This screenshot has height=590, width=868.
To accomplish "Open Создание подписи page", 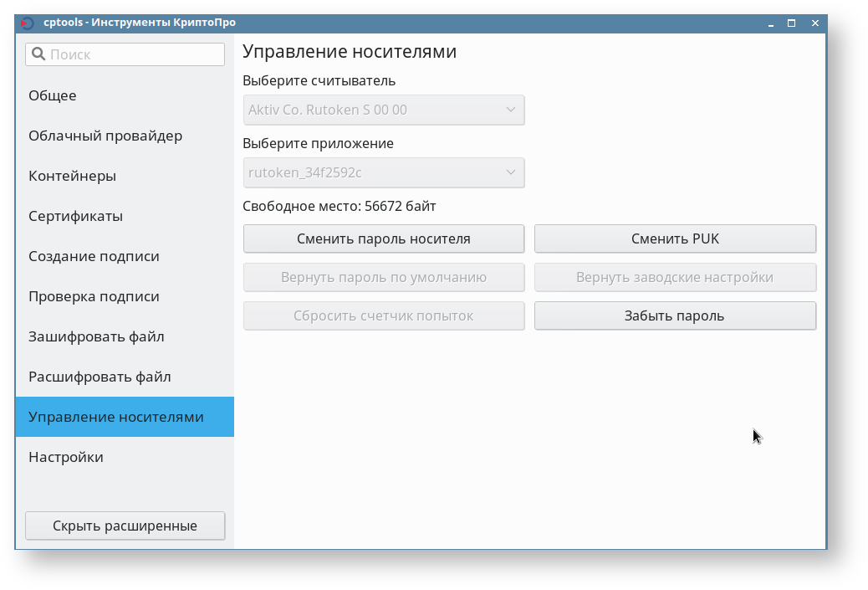I will [x=94, y=256].
